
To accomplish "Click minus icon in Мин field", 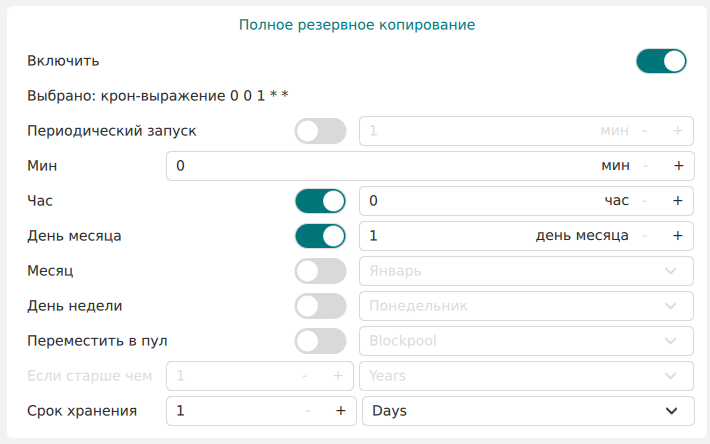I will (645, 166).
